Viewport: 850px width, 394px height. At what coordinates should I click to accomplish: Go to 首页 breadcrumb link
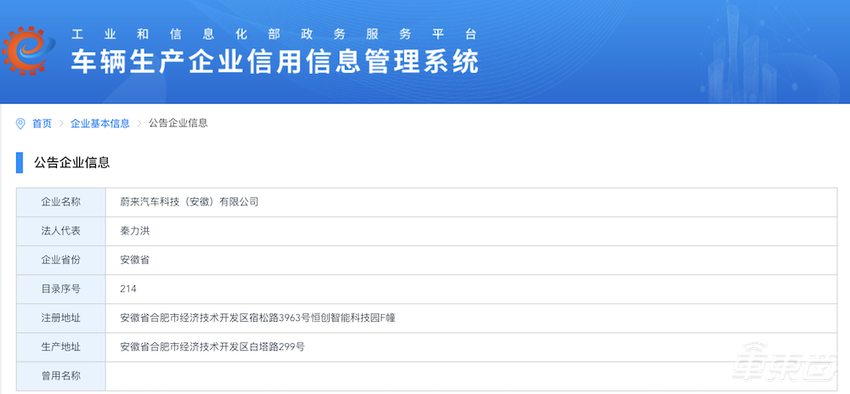tap(42, 124)
